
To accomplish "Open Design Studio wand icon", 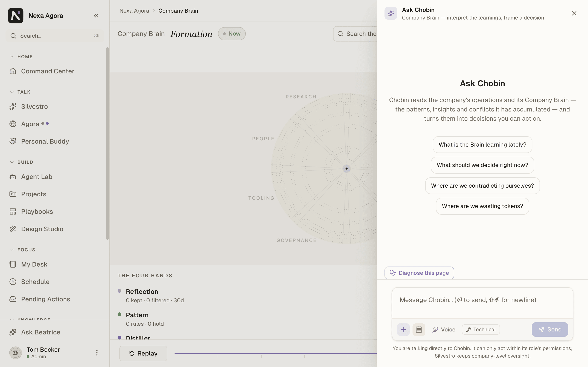I will (13, 229).
